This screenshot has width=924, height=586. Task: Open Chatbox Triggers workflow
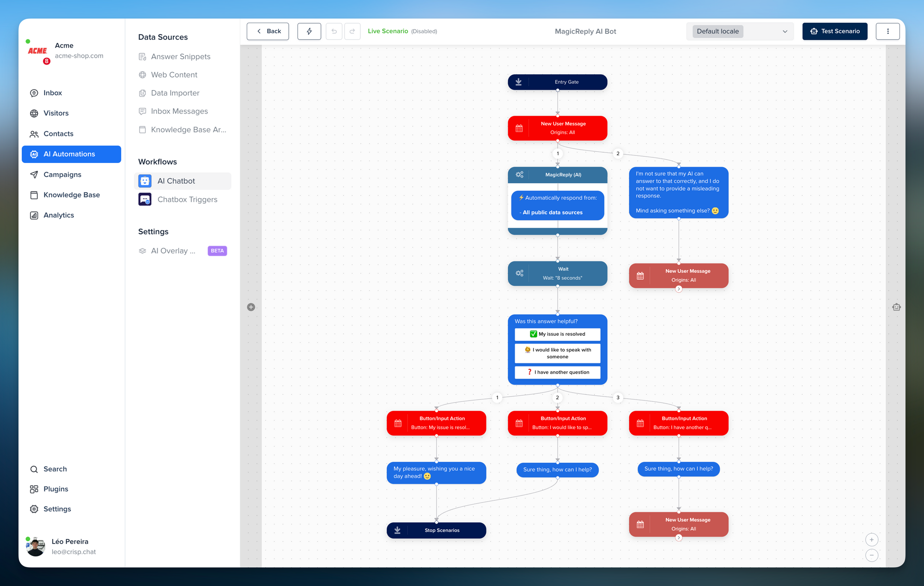(x=187, y=199)
